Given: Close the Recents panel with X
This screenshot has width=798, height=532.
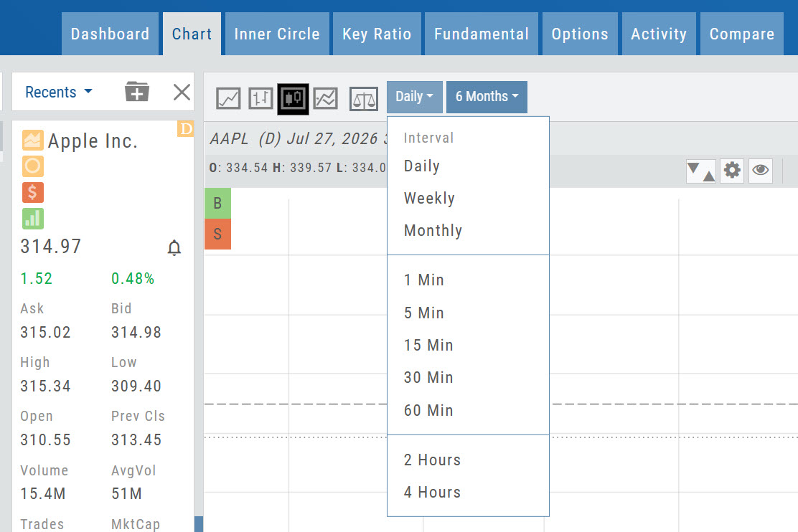Looking at the screenshot, I should click(x=182, y=92).
